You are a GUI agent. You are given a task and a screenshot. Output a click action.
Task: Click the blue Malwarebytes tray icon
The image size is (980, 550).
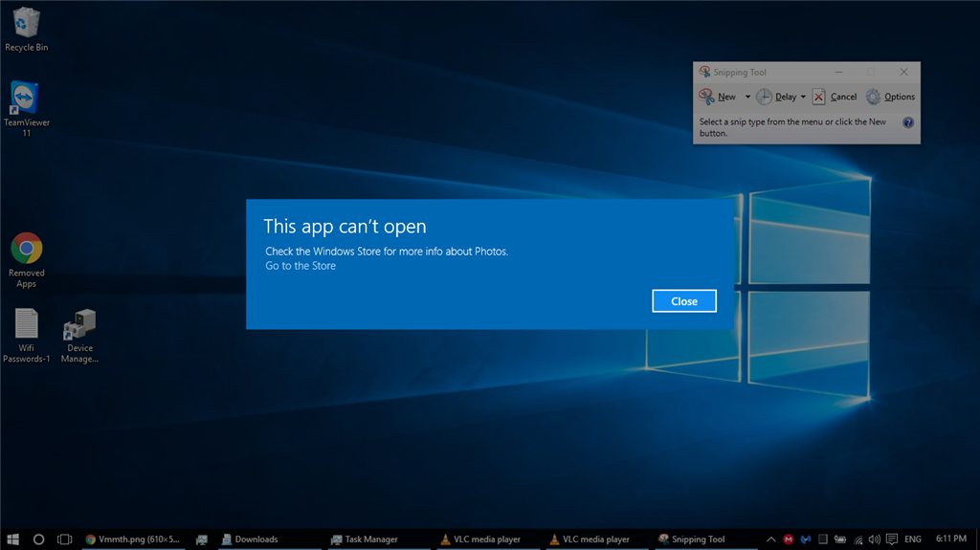806,539
